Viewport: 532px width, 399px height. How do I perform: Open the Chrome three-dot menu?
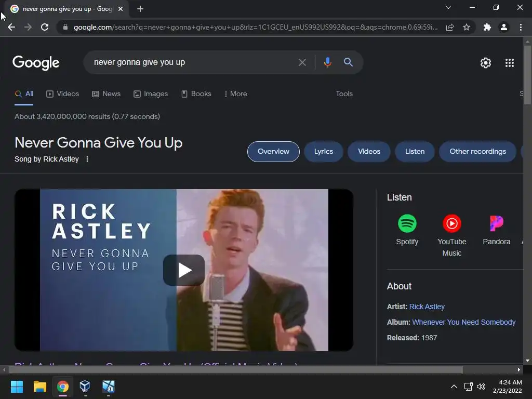click(521, 27)
